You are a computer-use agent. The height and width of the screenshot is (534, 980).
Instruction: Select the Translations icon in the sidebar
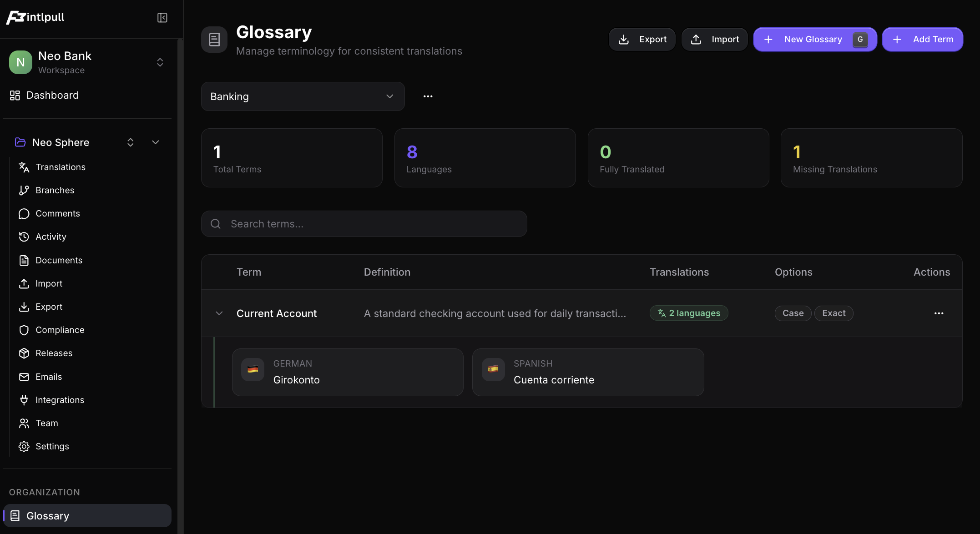coord(24,167)
